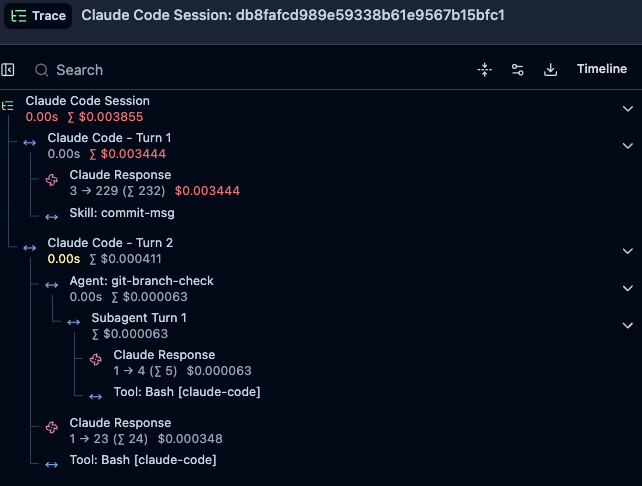Image resolution: width=642 pixels, height=486 pixels.
Task: Select the Skill: commit-msg span
Action: [x=122, y=213]
